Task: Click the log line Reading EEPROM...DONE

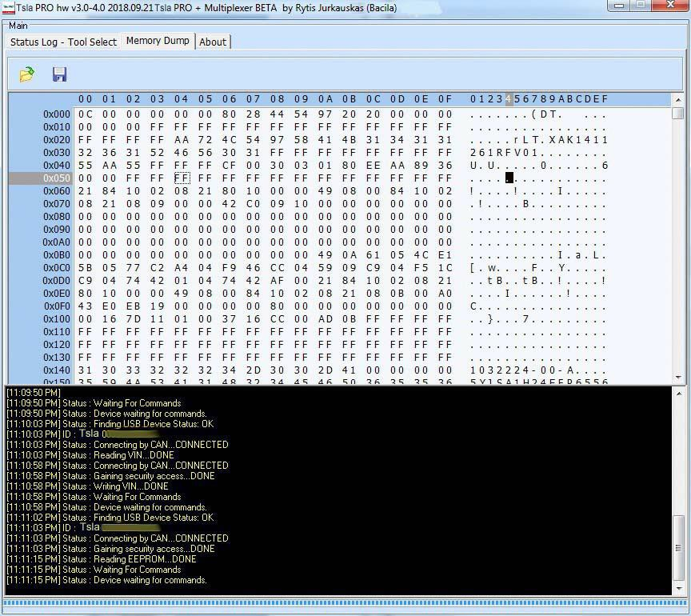Action: coord(102,559)
